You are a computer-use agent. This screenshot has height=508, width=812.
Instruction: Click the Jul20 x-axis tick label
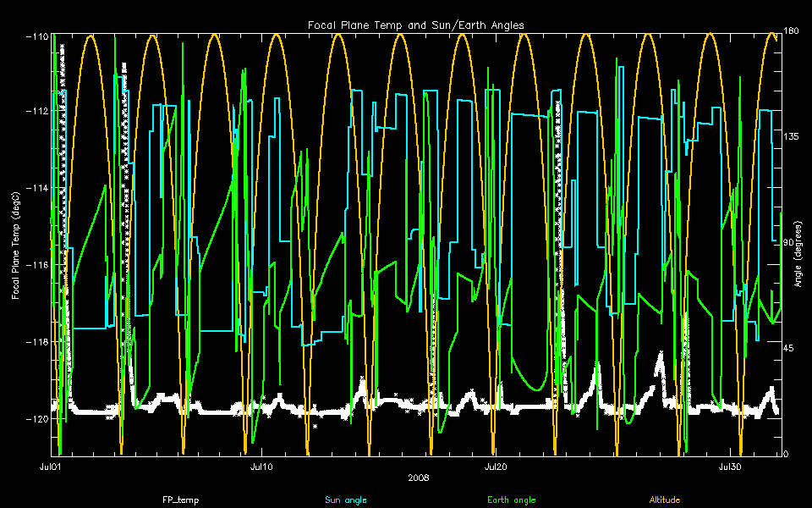pyautogui.click(x=496, y=467)
